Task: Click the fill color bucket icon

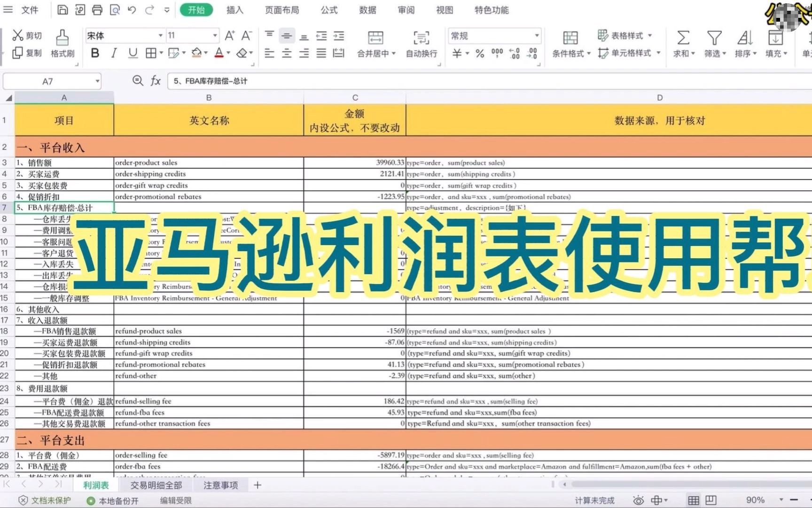Action: tap(196, 53)
